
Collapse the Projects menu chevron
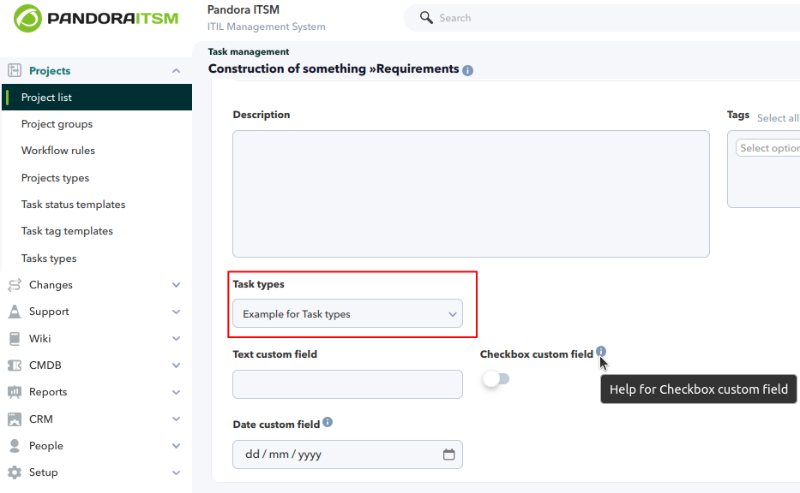tap(176, 71)
